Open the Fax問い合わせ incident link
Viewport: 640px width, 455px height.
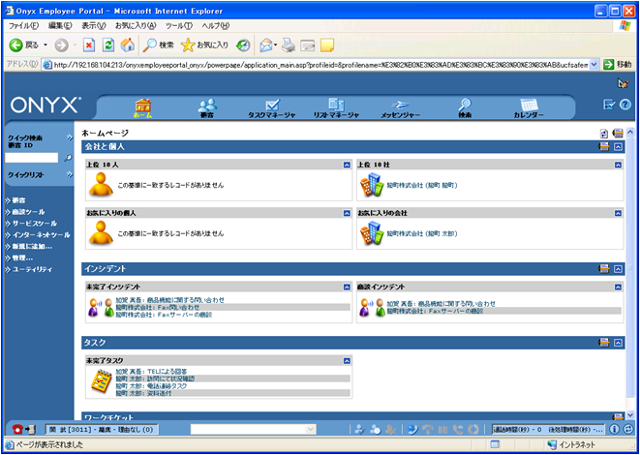coord(158,307)
